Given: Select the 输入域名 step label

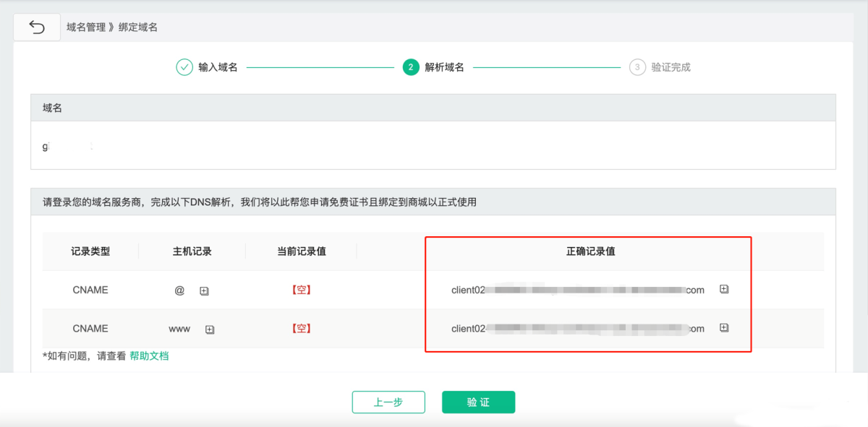Looking at the screenshot, I should 218,67.
